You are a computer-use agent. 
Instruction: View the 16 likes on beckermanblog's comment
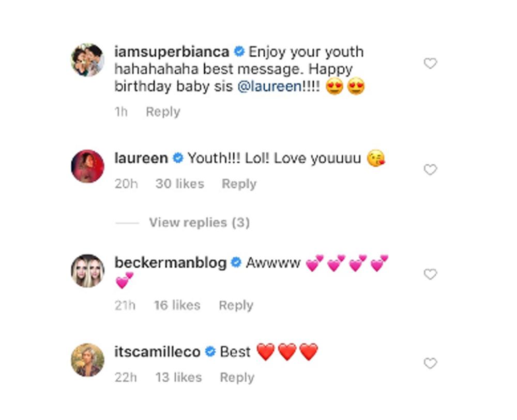click(177, 305)
